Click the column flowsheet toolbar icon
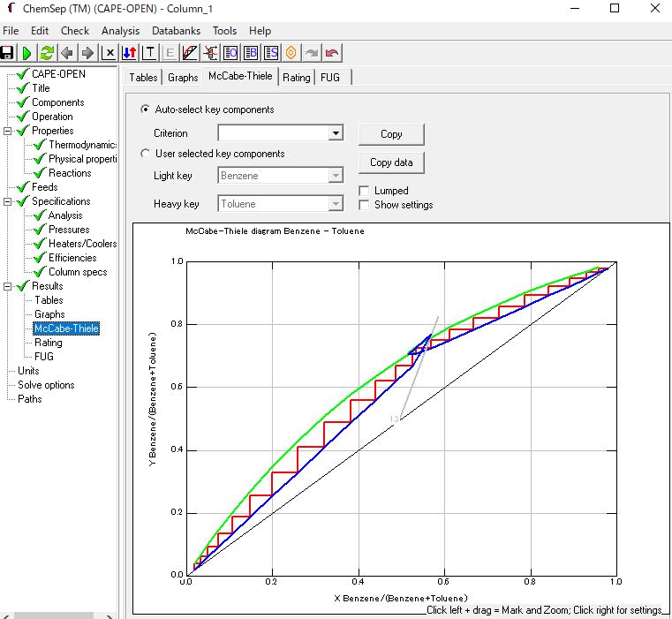This screenshot has height=619, width=672. pyautogui.click(x=210, y=53)
